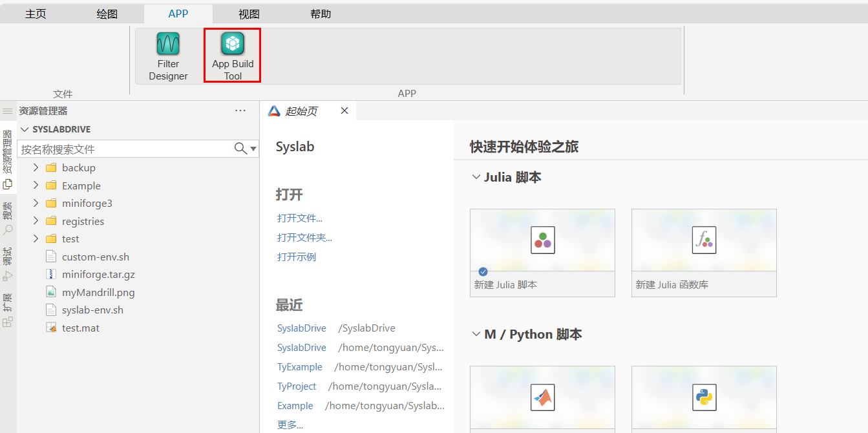Expand the miniforge3 folder chevron
868x433 pixels.
tap(36, 203)
